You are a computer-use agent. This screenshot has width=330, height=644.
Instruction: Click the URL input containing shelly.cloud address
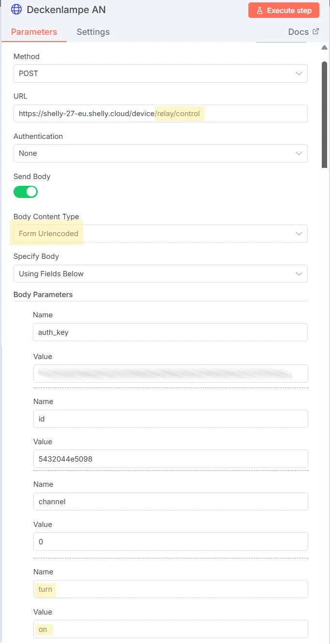[160, 113]
